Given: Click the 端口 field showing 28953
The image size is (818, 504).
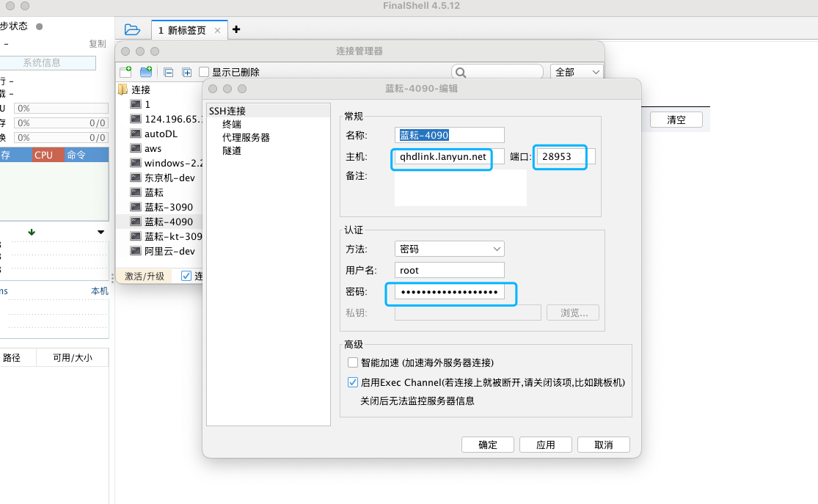Looking at the screenshot, I should pos(566,156).
